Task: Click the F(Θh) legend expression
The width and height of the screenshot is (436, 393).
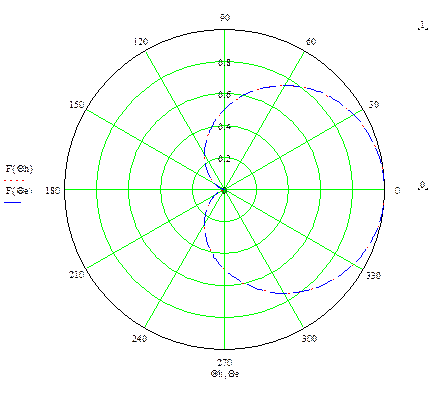Action: pos(19,169)
